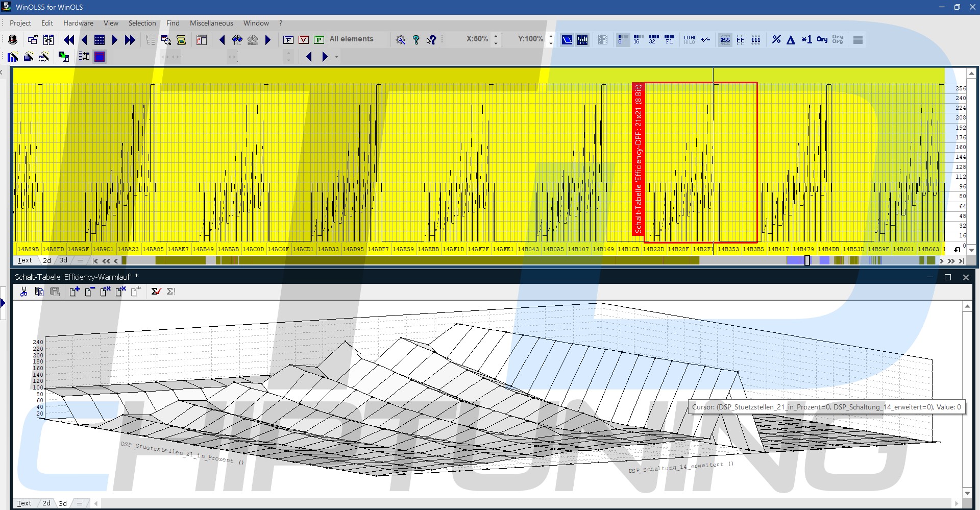
Task: Click the scissors cut icon in map window
Action: [23, 292]
